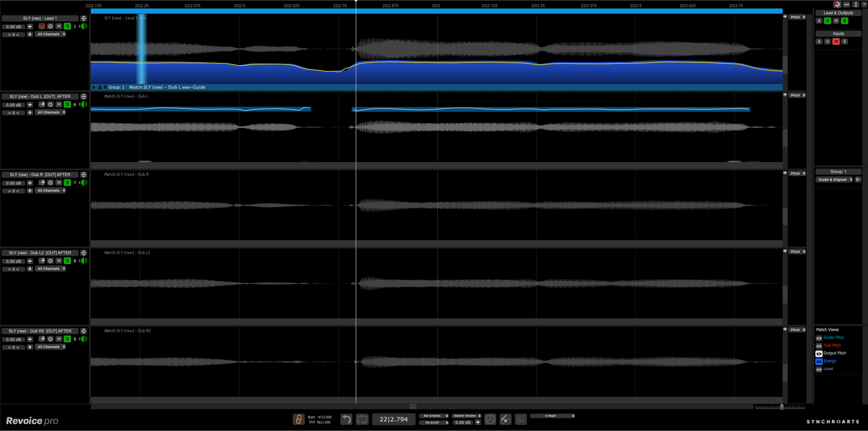
Task: Click the Inputs M mute button
Action: tap(836, 42)
